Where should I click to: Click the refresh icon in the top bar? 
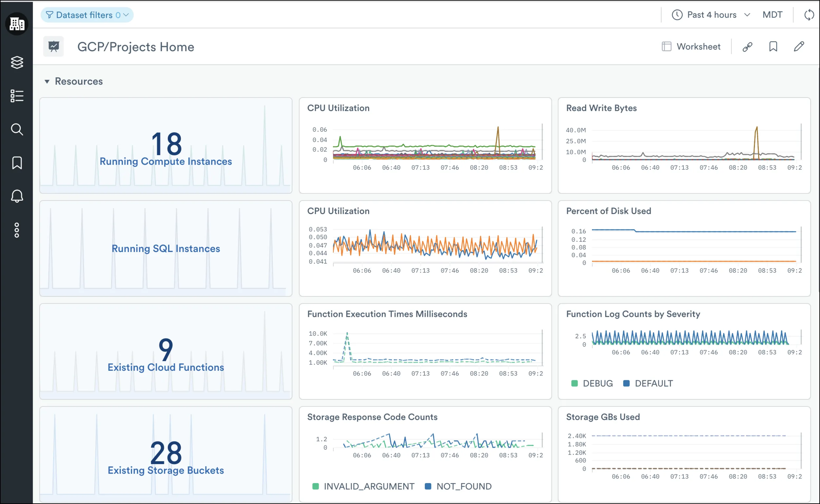point(809,15)
